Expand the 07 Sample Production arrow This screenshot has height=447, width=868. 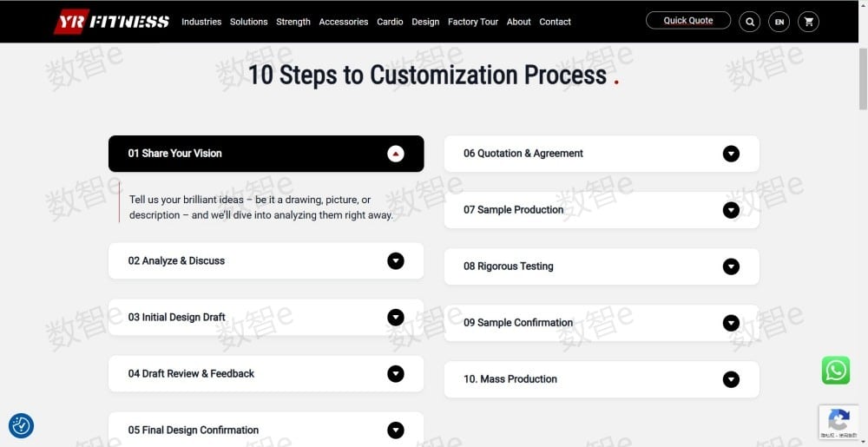coord(731,210)
